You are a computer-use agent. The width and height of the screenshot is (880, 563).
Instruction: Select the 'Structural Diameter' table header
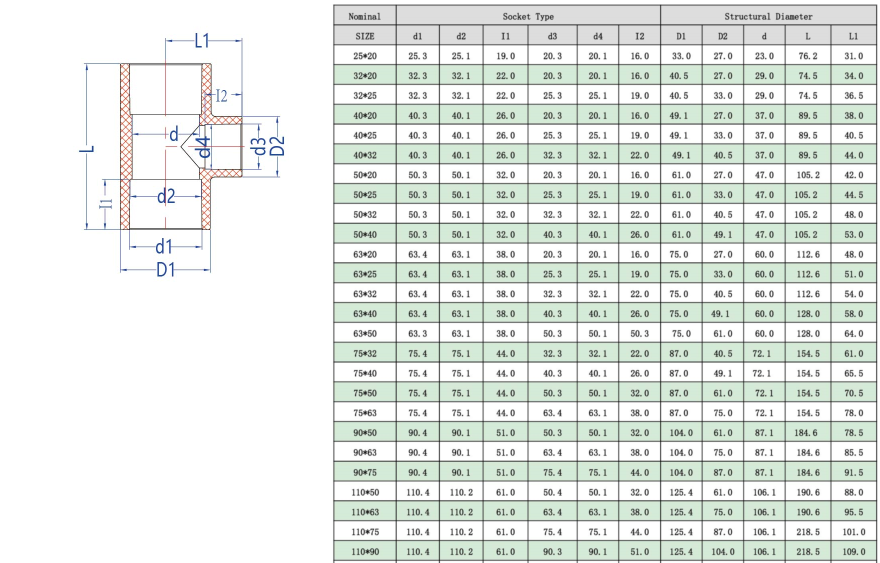(x=768, y=16)
